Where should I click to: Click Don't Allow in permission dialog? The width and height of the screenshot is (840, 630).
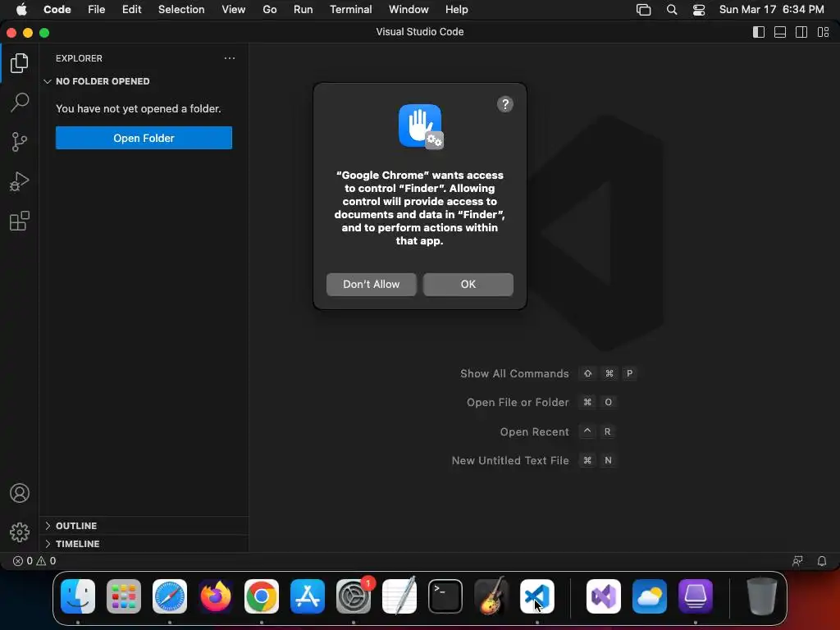pos(372,285)
